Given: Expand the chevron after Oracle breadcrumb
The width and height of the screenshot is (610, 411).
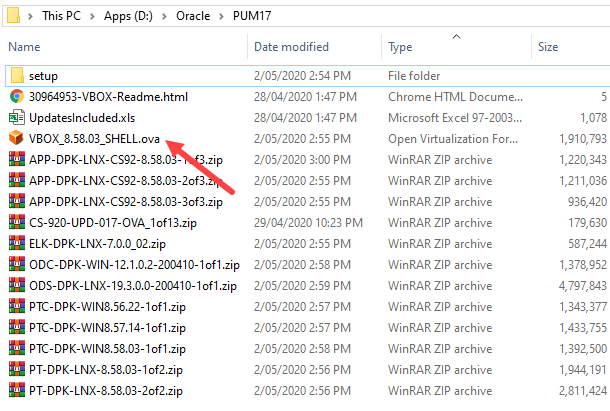Looking at the screenshot, I should click(x=221, y=16).
